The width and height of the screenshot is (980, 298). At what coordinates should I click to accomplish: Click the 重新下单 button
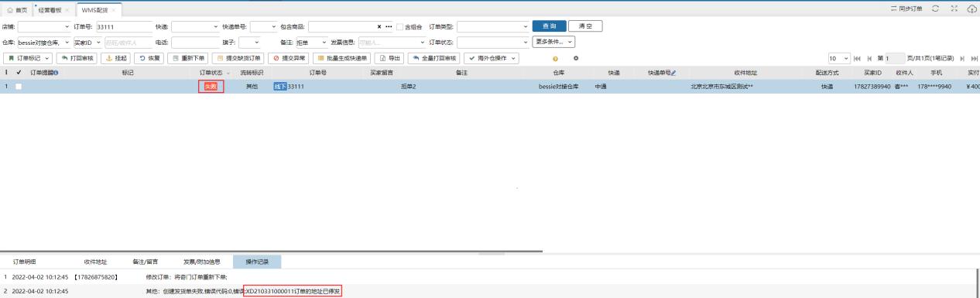point(188,58)
